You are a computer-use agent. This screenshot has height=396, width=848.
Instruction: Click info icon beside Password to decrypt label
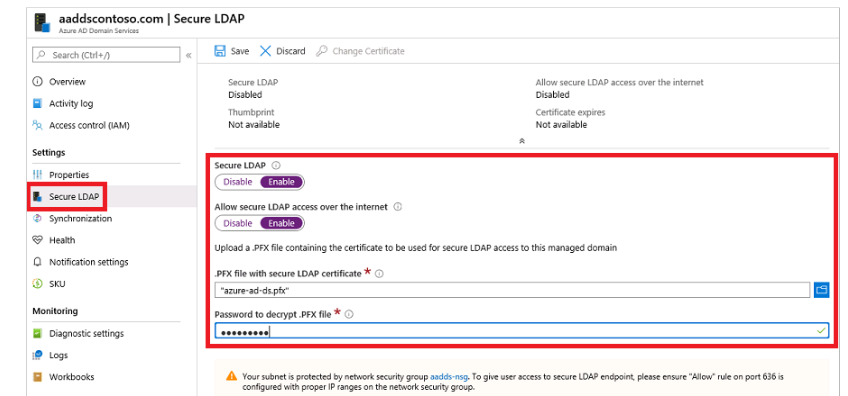coord(349,314)
